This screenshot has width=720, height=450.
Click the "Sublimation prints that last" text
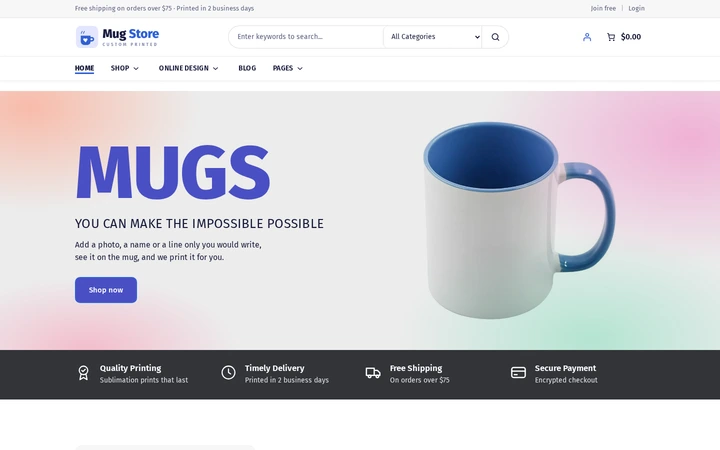144,380
